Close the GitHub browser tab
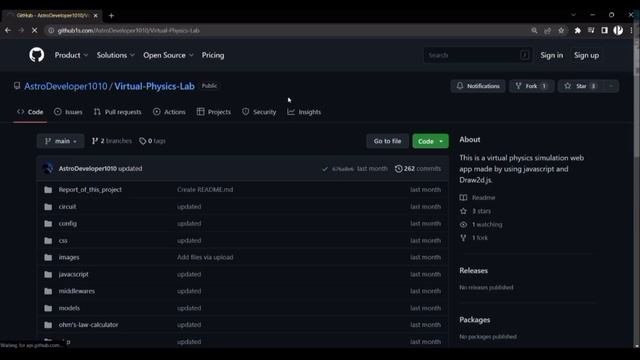Image resolution: width=640 pixels, height=360 pixels. click(x=96, y=16)
